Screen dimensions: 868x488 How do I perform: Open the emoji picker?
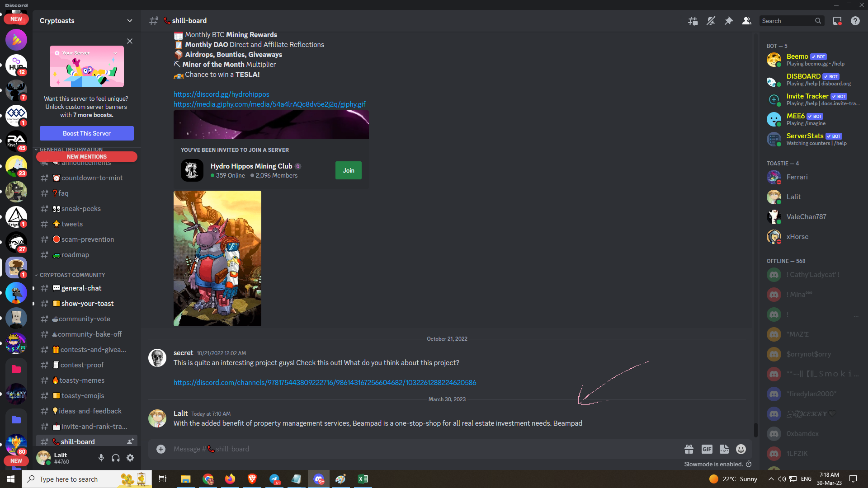[x=741, y=449]
